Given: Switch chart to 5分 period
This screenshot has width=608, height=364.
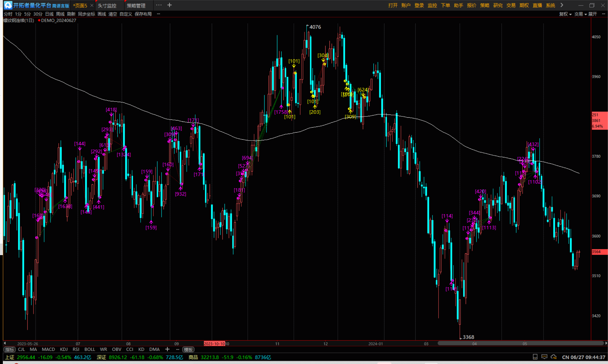Looking at the screenshot, I should tap(27, 14).
